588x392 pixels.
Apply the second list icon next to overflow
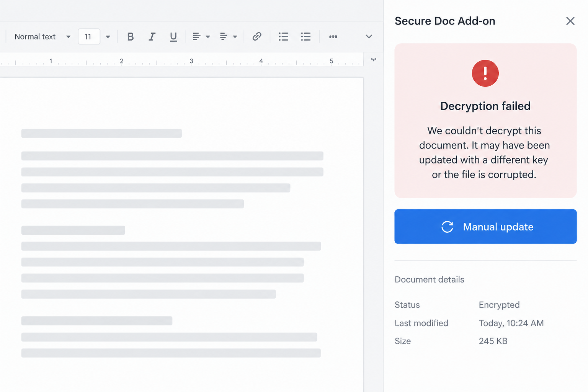[x=306, y=37]
